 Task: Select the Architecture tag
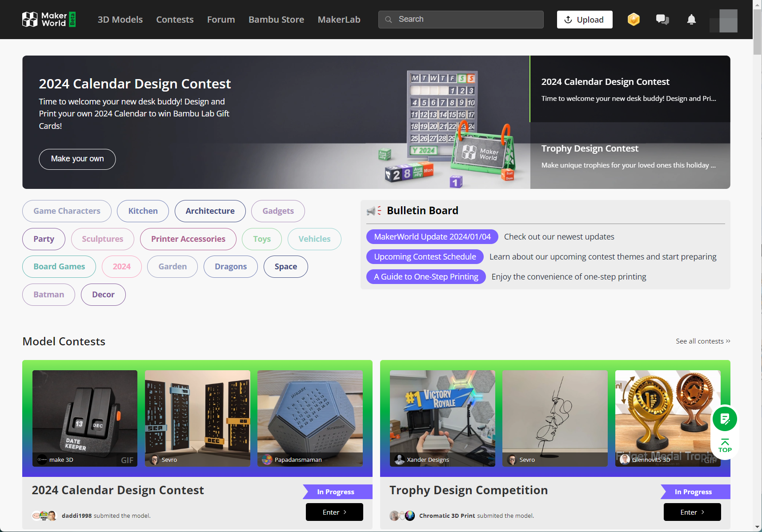[x=210, y=211]
